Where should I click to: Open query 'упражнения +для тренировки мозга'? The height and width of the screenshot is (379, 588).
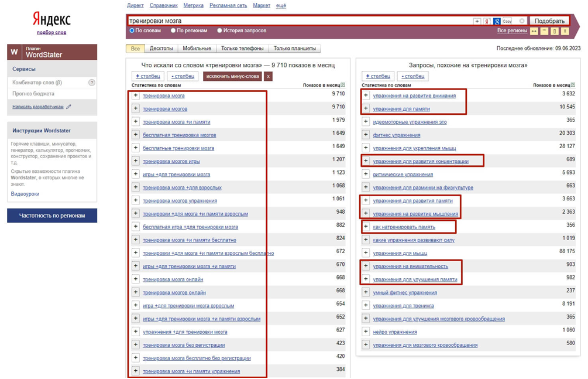185,332
